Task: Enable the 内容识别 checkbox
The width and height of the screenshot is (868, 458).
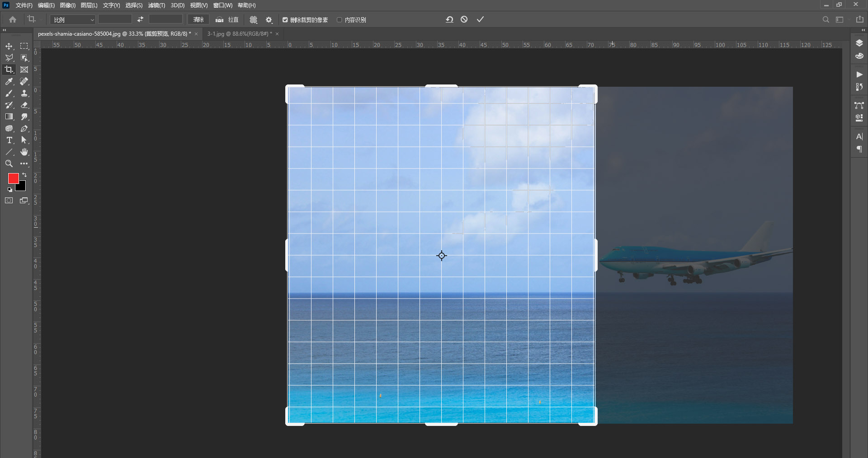Action: 339,20
